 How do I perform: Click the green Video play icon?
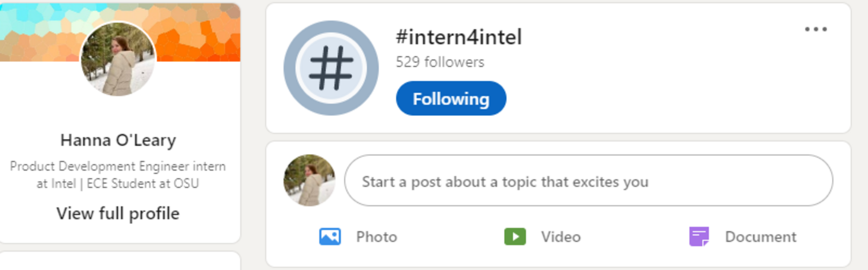pyautogui.click(x=515, y=237)
